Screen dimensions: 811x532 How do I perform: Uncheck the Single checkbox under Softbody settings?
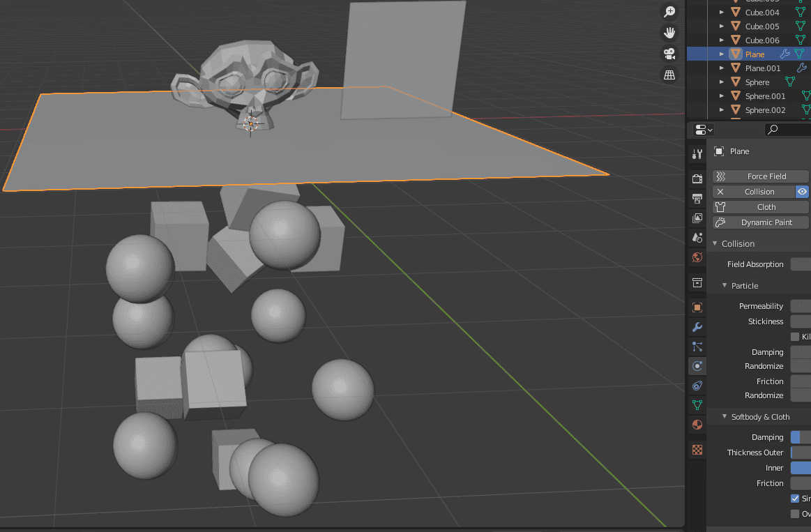pyautogui.click(x=794, y=498)
